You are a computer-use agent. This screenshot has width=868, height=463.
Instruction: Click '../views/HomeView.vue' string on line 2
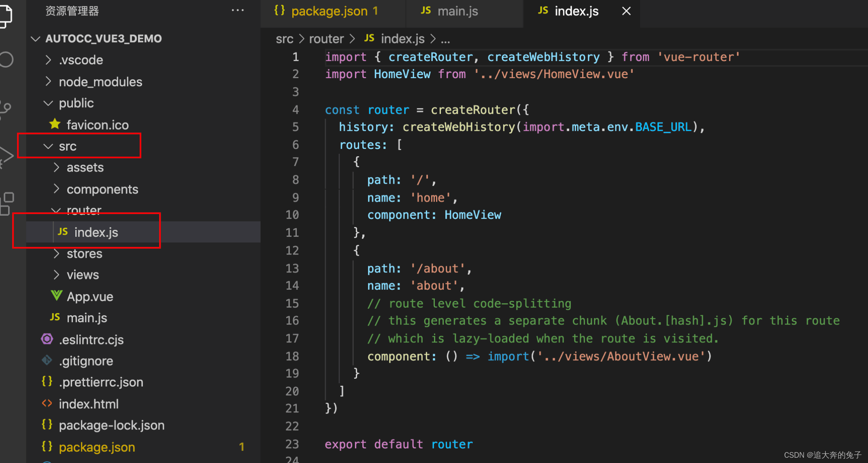tap(554, 74)
